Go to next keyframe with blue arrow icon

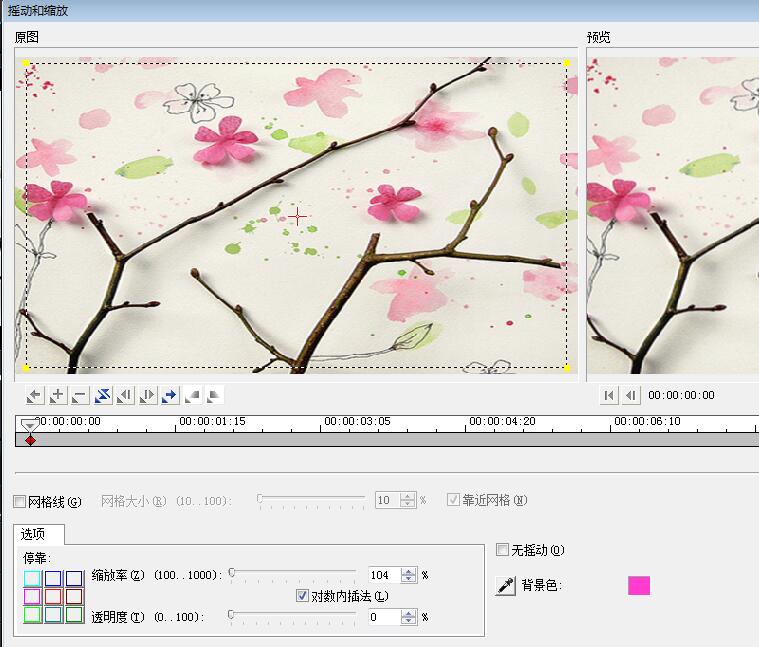[170, 395]
